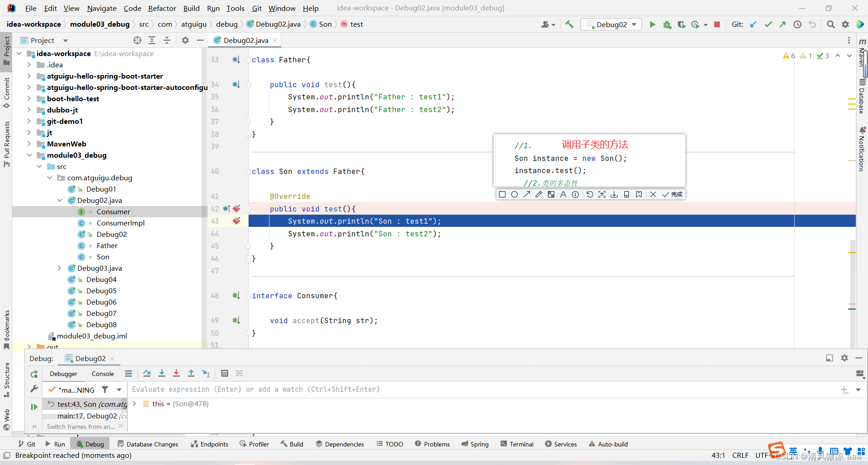Open Terminal tool window button
This screenshot has width=868, height=465.
pos(517,444)
